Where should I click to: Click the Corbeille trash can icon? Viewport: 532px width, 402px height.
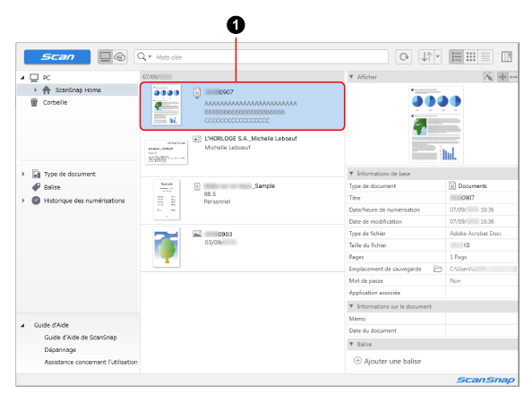pos(34,102)
